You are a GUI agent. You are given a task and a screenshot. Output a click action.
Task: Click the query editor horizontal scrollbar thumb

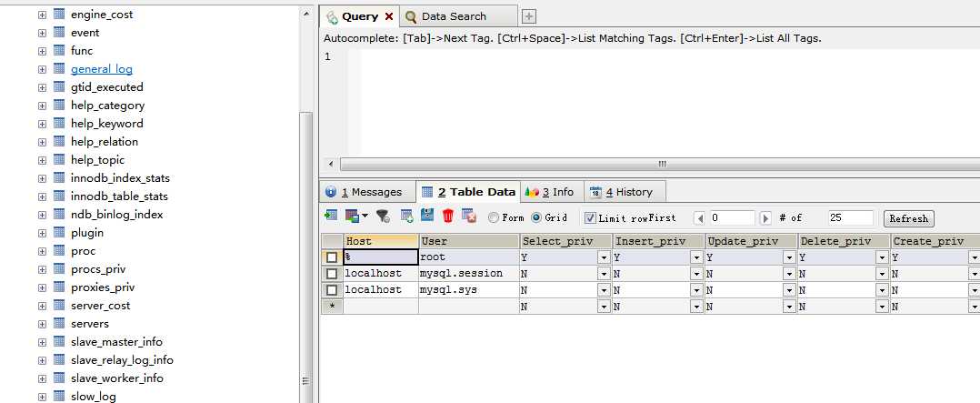click(661, 164)
